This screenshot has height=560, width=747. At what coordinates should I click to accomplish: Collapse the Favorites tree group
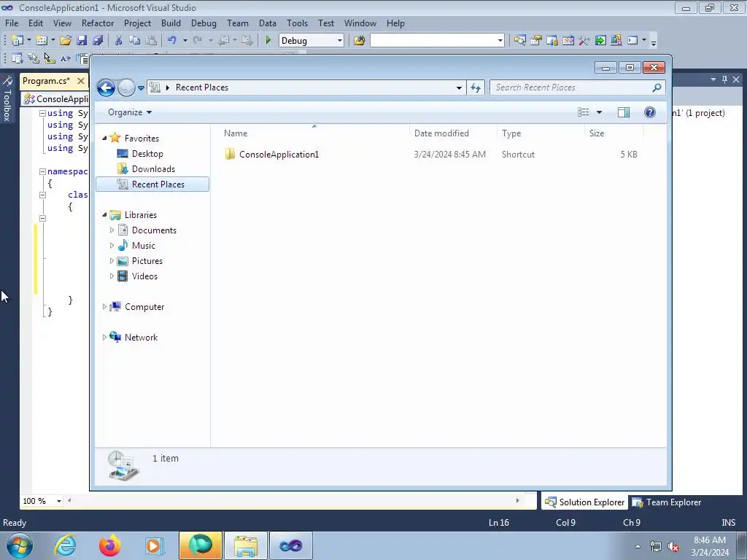pyautogui.click(x=104, y=138)
